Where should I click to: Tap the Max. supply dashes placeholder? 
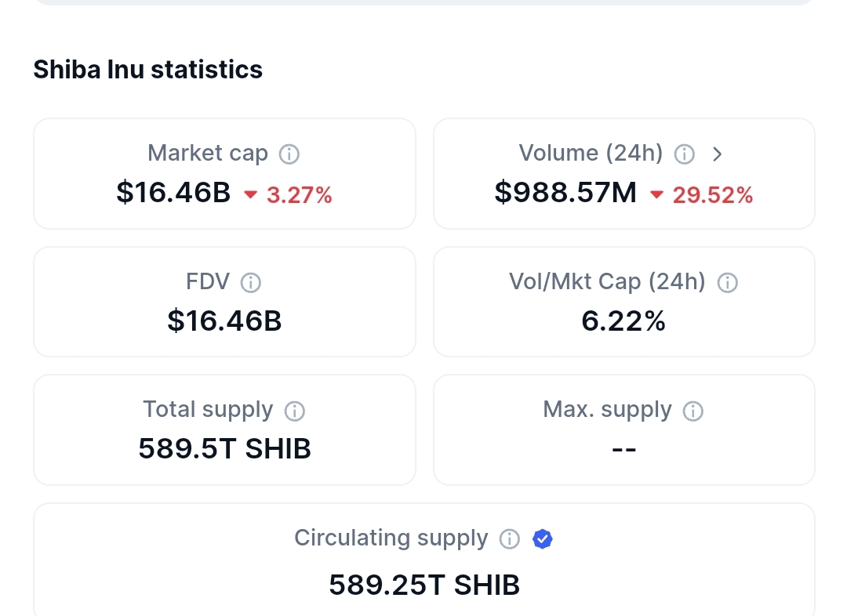pyautogui.click(x=623, y=448)
